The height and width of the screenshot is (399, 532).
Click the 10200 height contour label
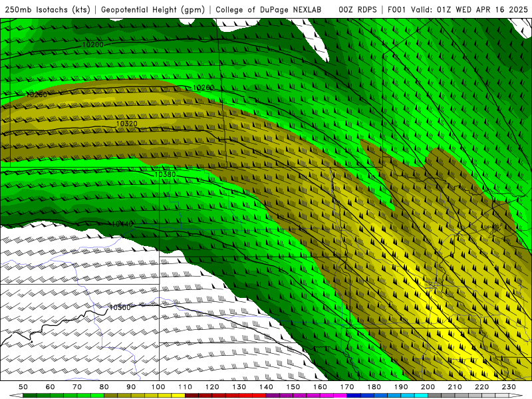(92, 45)
